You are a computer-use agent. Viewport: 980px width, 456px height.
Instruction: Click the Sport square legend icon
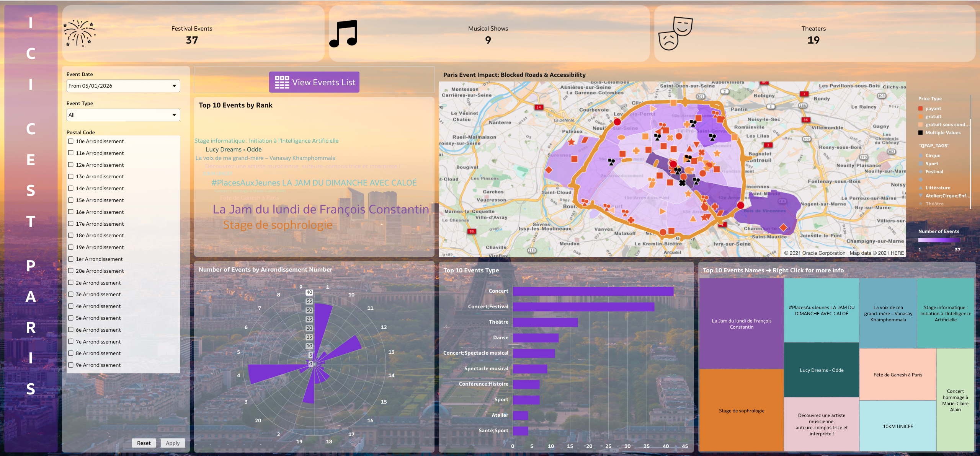[x=921, y=164]
